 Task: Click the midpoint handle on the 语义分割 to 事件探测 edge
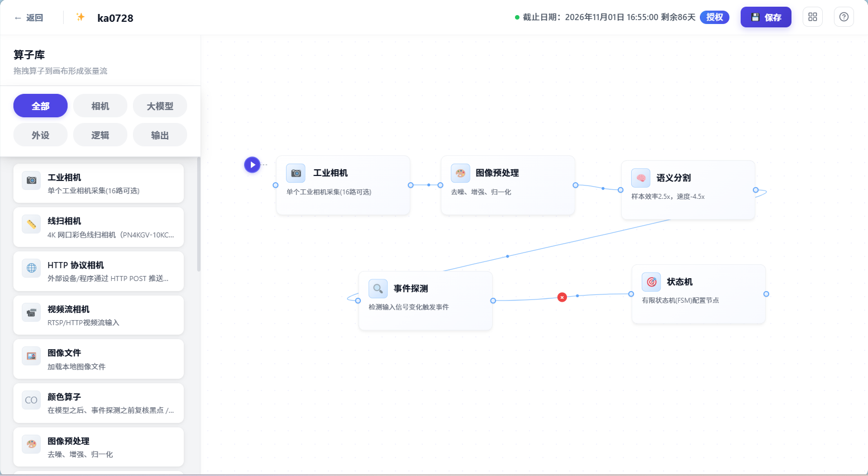coord(507,256)
